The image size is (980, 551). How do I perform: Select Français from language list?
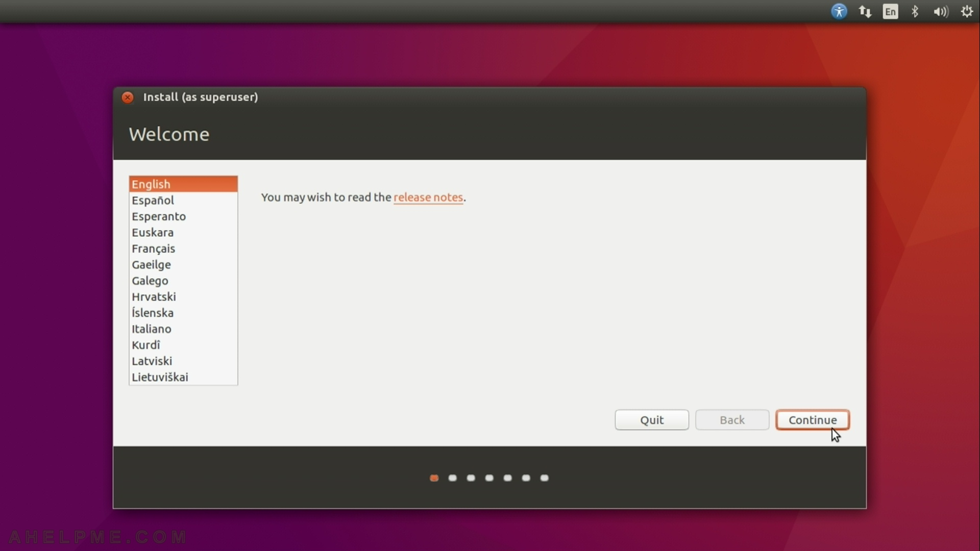pos(154,248)
